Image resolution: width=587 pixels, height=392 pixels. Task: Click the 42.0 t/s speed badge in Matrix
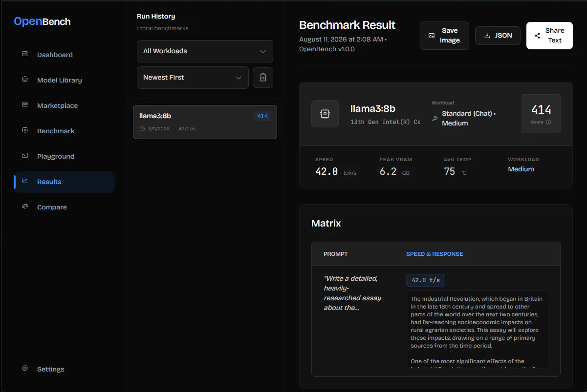click(426, 280)
